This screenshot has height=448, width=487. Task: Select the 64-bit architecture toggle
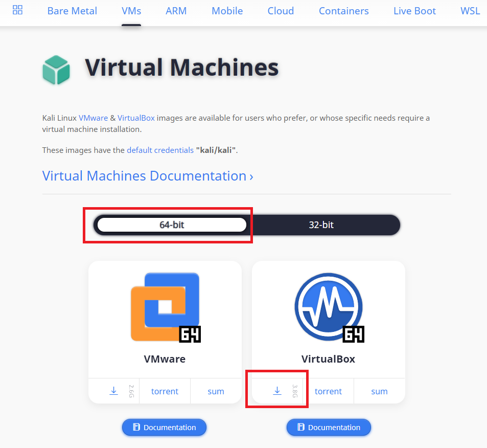(172, 225)
